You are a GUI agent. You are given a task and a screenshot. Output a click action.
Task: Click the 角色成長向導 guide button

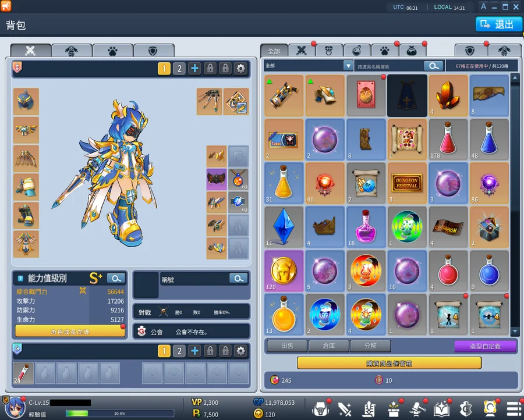(x=70, y=332)
